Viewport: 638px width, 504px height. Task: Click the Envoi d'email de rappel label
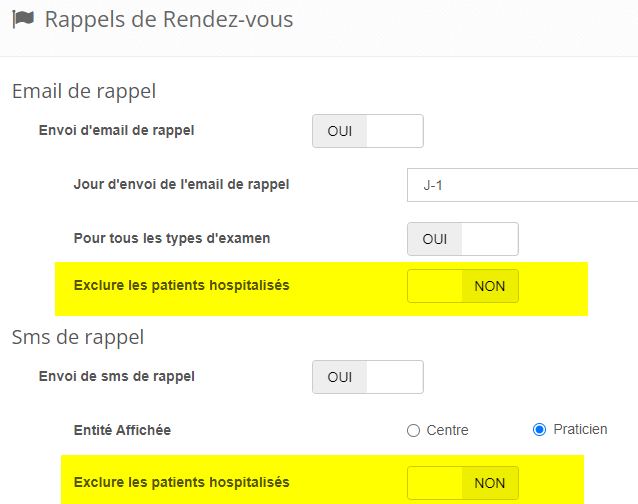pos(116,130)
